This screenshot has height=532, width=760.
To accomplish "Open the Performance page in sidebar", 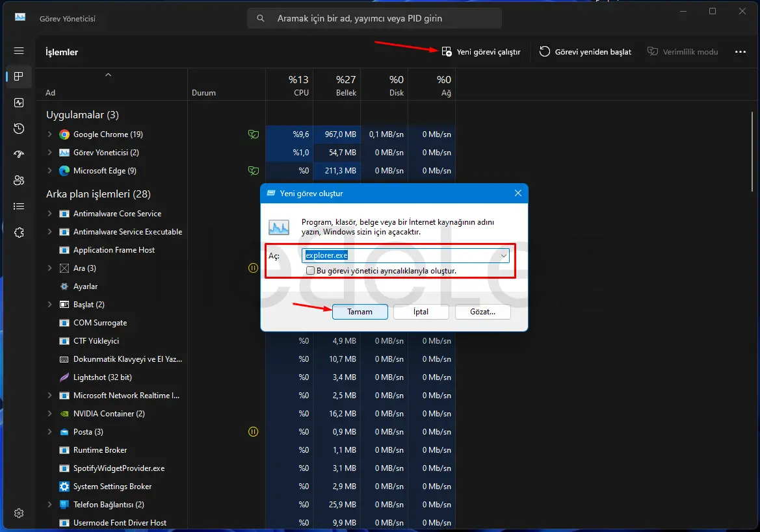I will pos(19,103).
